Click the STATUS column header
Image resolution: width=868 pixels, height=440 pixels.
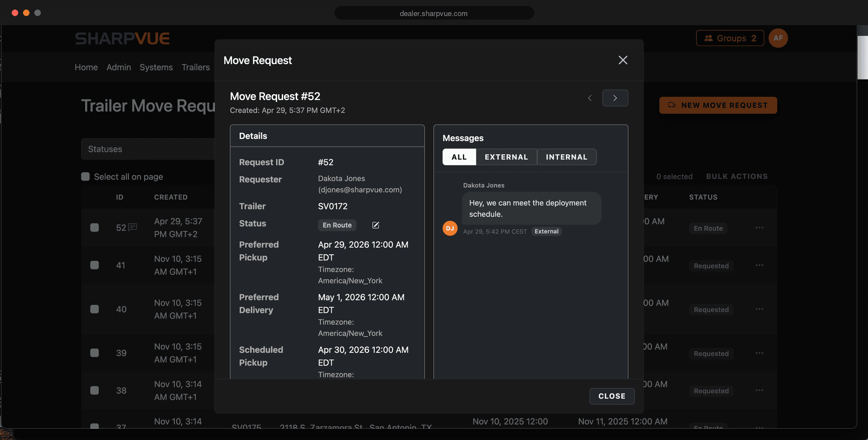pos(703,197)
